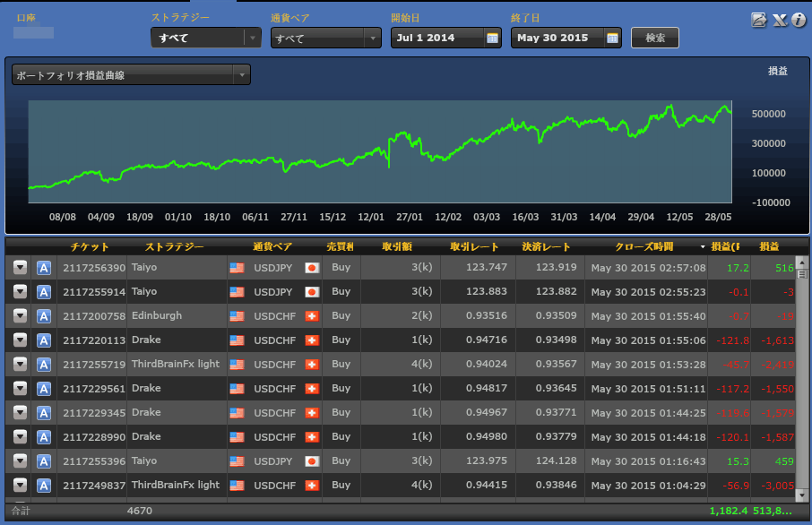Sort by the クローズ時間 column header
Viewport: 812px width, 525px height.
pyautogui.click(x=644, y=247)
